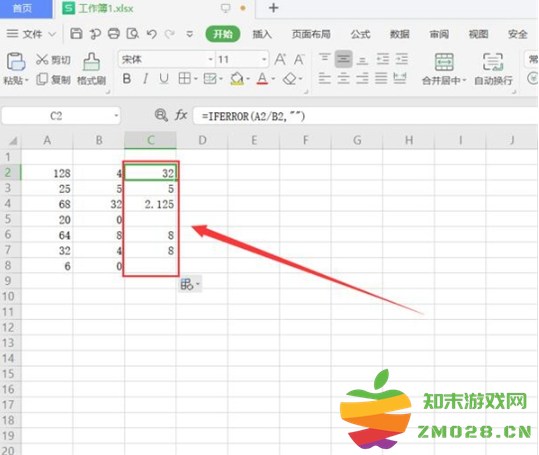
Task: Click the clear format eraser icon
Action: (x=289, y=79)
